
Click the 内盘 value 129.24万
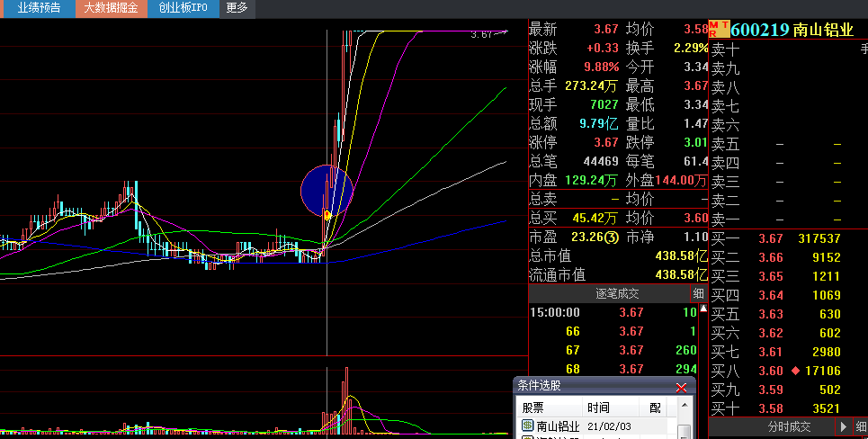point(591,180)
